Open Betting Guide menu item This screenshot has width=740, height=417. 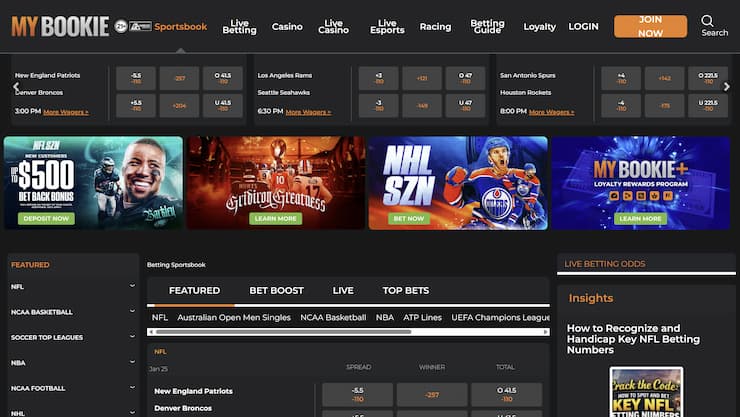tap(487, 26)
